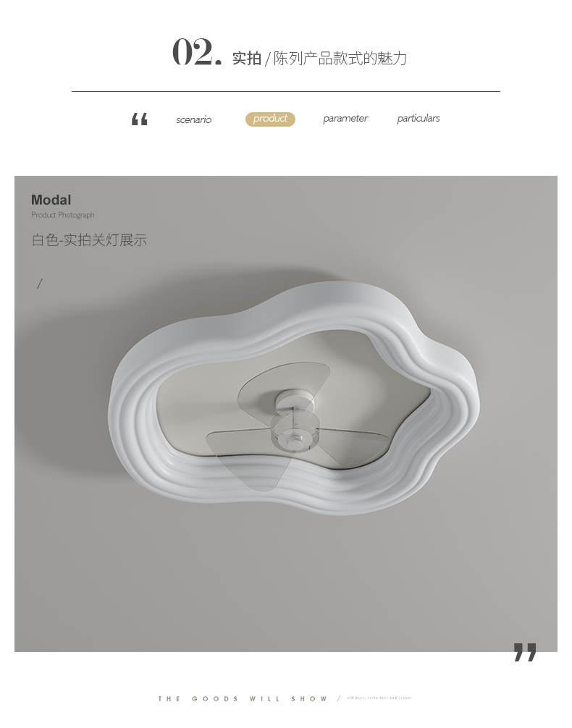This screenshot has height=728, width=572.
Task: Go to the particulars tab
Action: point(419,119)
